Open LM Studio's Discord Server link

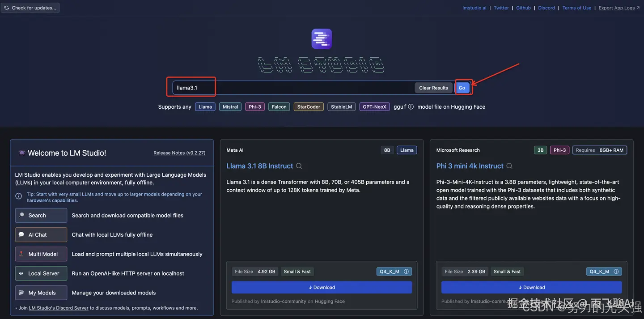[x=59, y=308]
